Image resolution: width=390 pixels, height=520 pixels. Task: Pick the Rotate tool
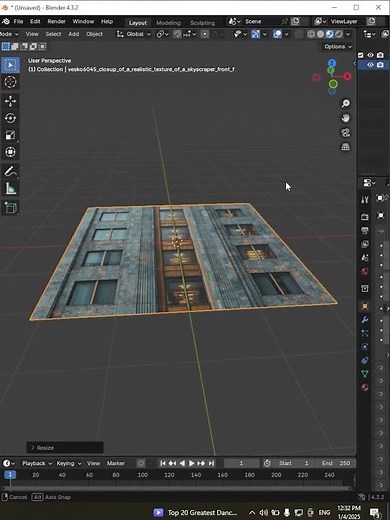(x=10, y=118)
